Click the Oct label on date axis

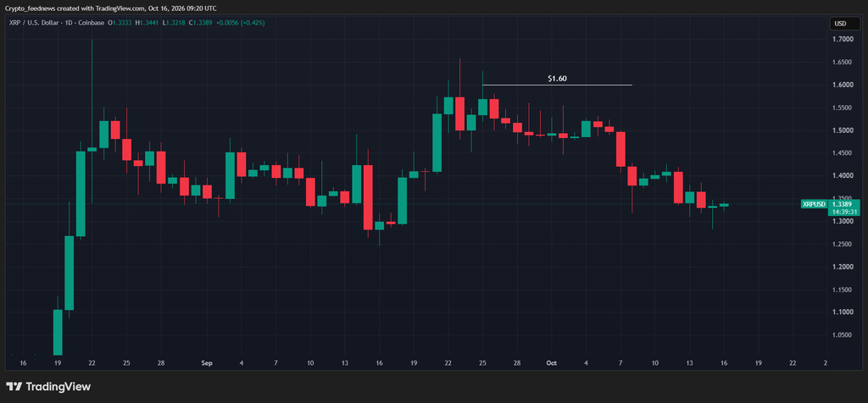pyautogui.click(x=551, y=363)
